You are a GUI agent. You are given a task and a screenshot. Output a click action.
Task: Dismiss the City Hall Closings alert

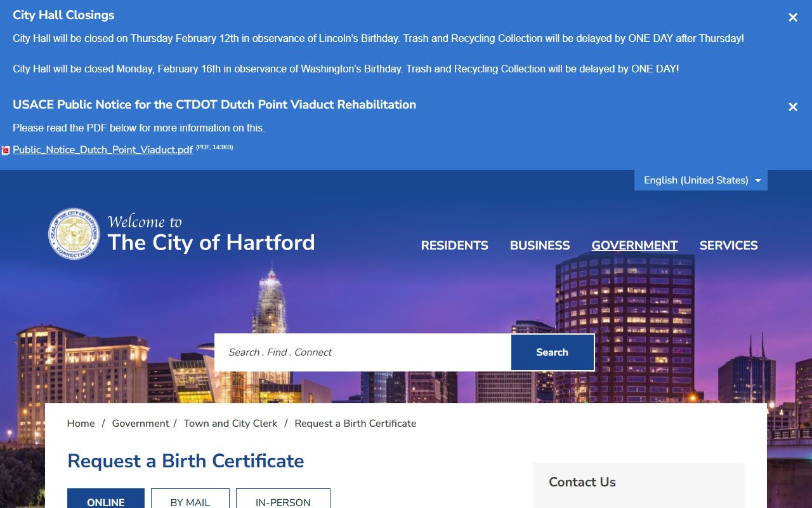coord(793,18)
